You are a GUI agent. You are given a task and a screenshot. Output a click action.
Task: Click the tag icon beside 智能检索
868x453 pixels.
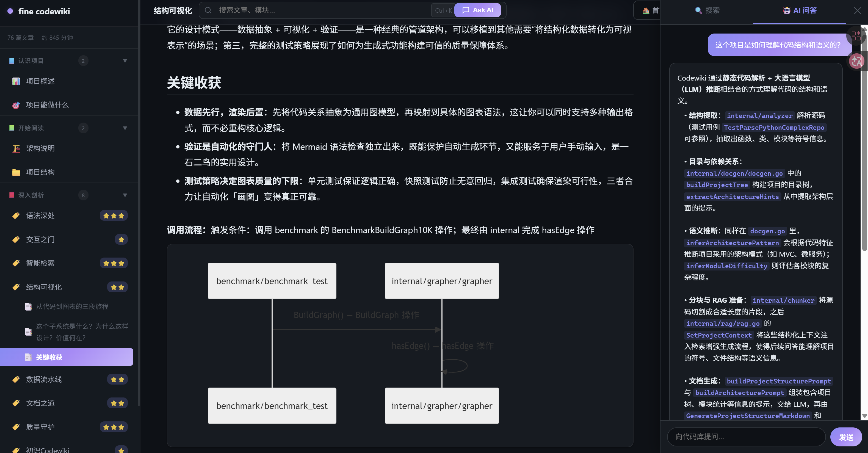click(16, 263)
